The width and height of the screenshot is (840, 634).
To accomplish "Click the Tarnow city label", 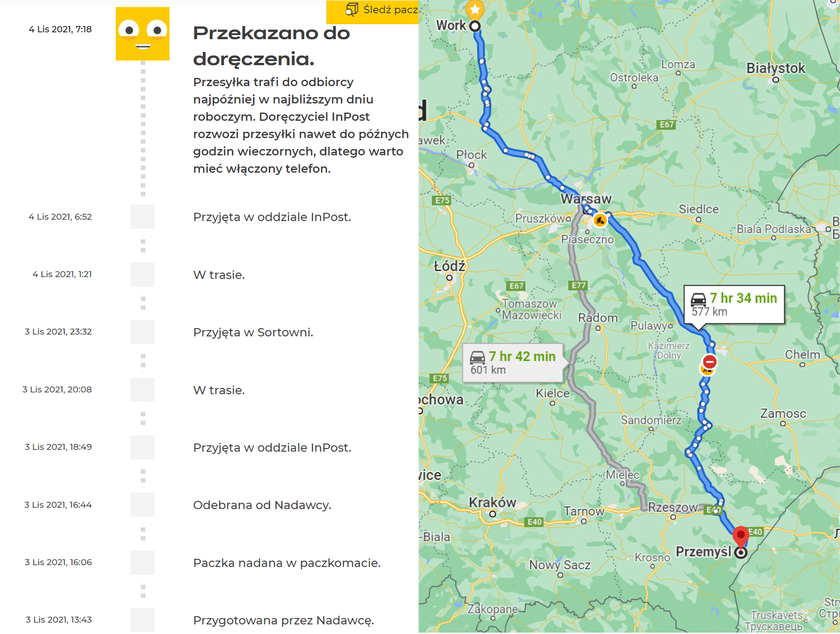I will pos(584,511).
